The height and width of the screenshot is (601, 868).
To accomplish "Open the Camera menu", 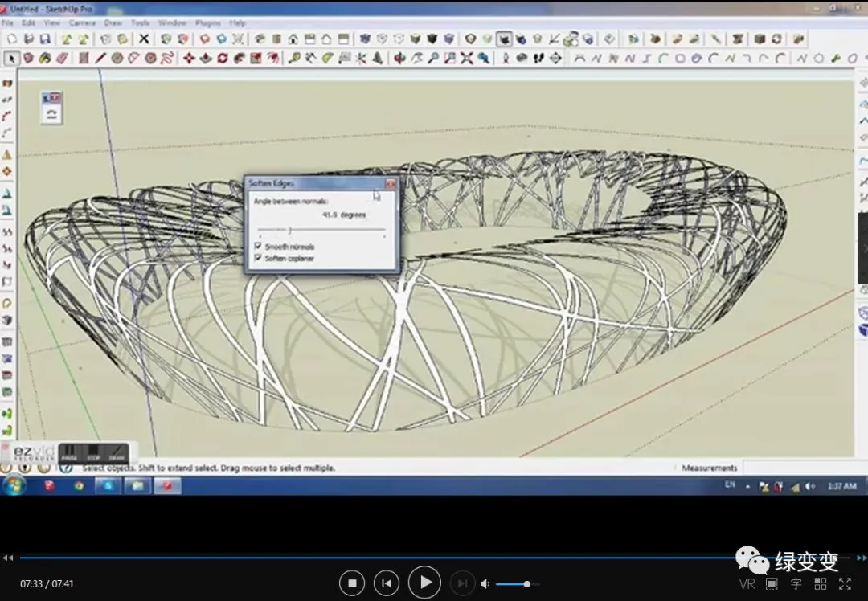I will [81, 23].
